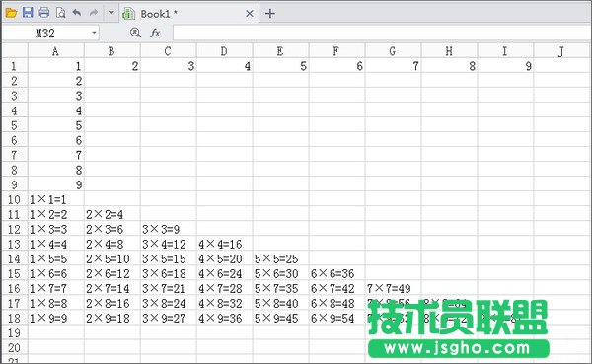592x364 pixels.
Task: Select cell A3 with value 3
Action: (56, 96)
